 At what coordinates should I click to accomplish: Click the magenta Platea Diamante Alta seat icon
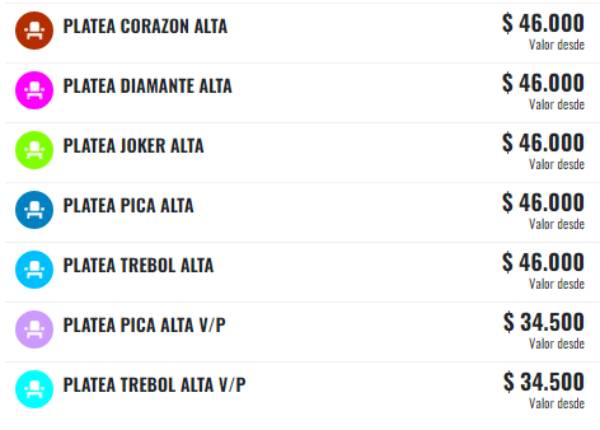tap(34, 90)
